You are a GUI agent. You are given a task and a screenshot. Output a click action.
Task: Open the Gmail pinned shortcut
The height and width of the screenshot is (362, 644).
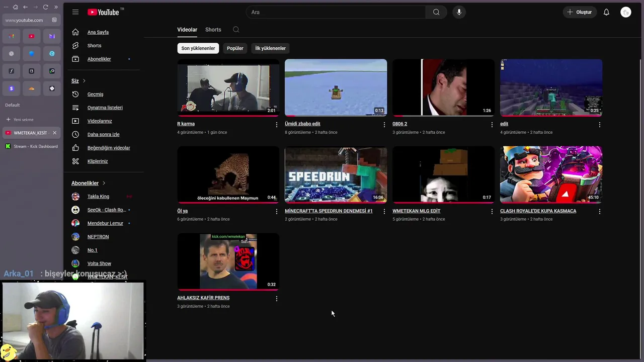tap(11, 36)
